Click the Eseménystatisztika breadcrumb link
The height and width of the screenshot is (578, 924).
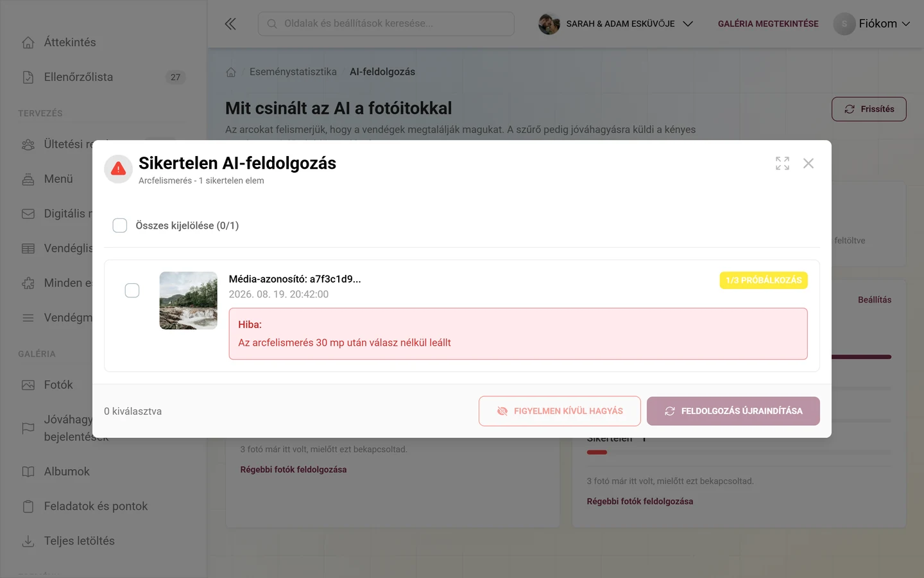coord(293,72)
